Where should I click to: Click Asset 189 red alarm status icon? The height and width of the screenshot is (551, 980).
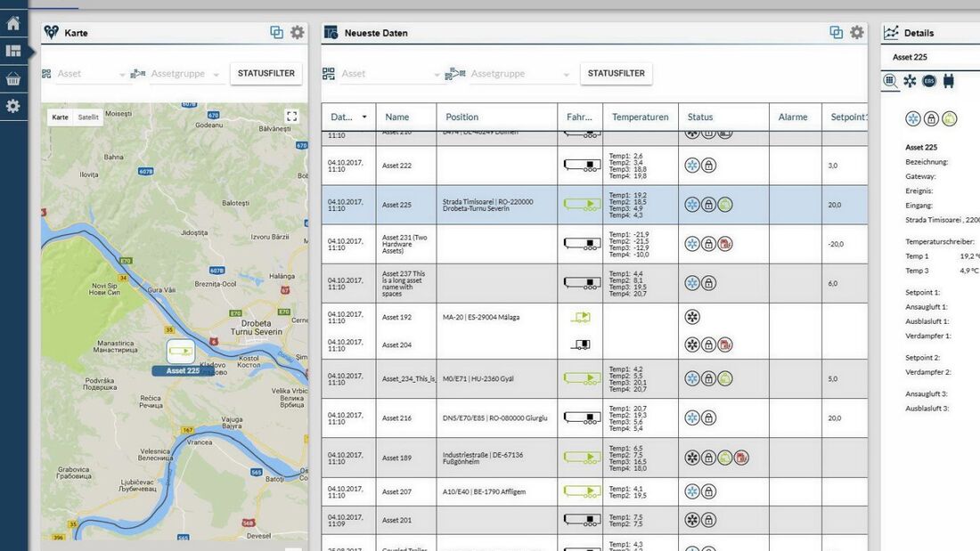point(741,458)
